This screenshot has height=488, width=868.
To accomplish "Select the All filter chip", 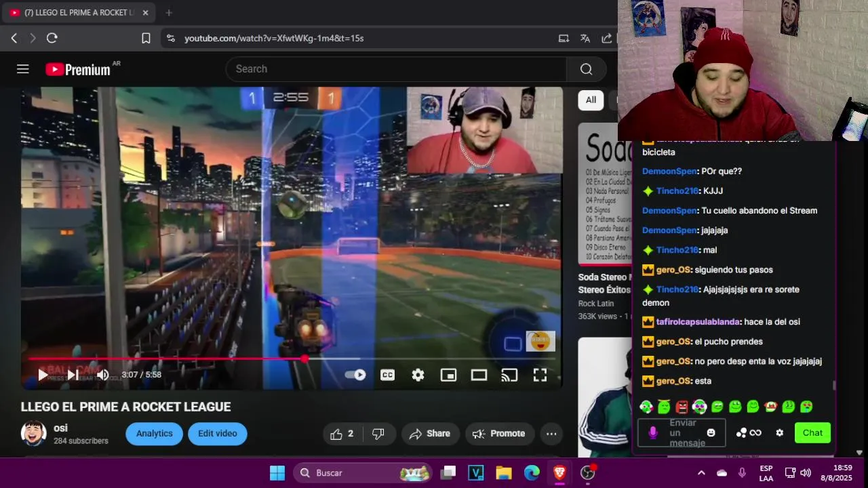I will (591, 100).
